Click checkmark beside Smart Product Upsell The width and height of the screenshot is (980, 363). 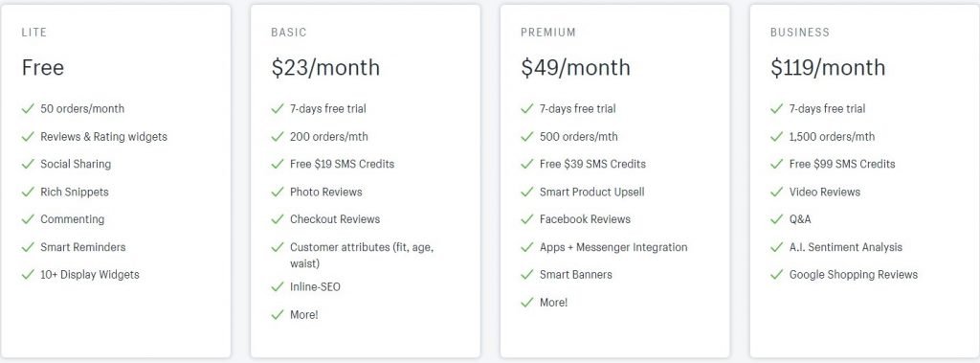click(x=527, y=192)
